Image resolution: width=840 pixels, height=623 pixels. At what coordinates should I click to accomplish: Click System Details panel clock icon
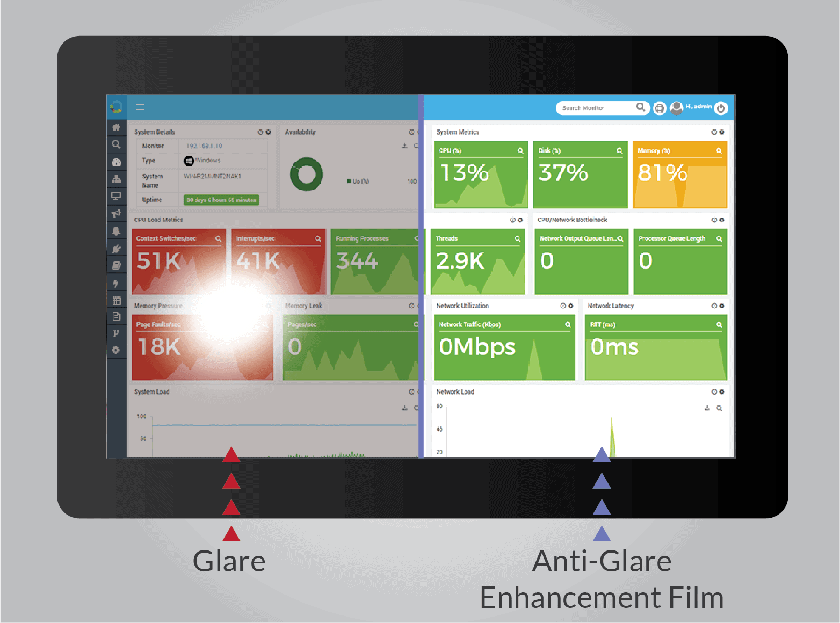(260, 132)
